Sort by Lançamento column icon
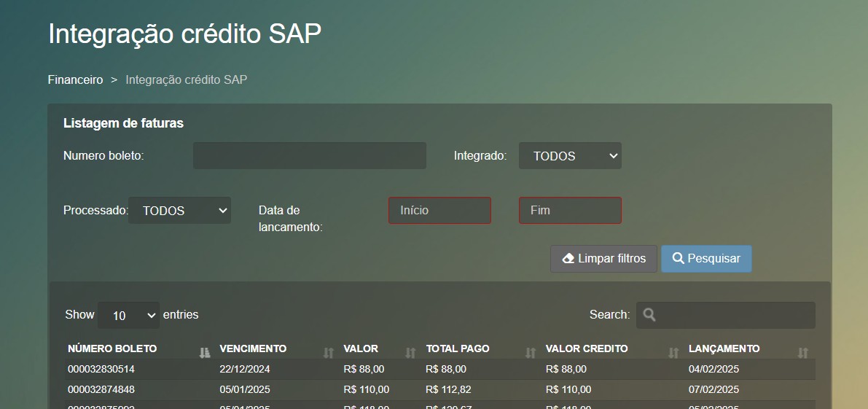This screenshot has height=409, width=868. click(x=803, y=353)
